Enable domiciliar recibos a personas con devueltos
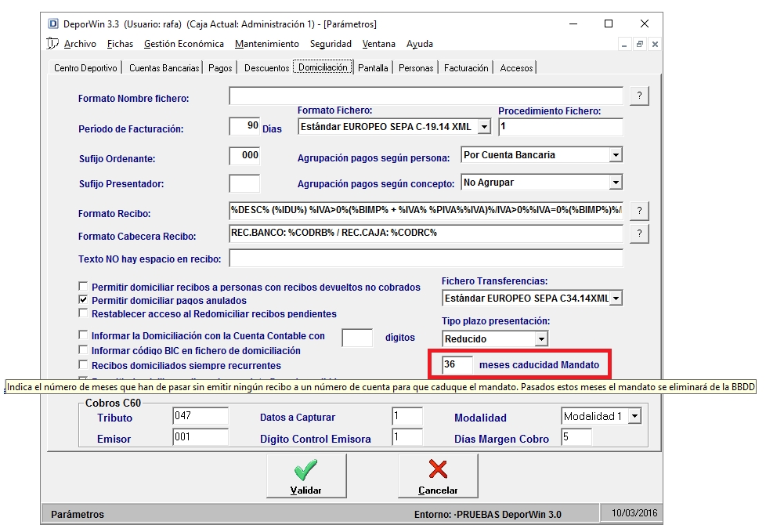 [84, 286]
